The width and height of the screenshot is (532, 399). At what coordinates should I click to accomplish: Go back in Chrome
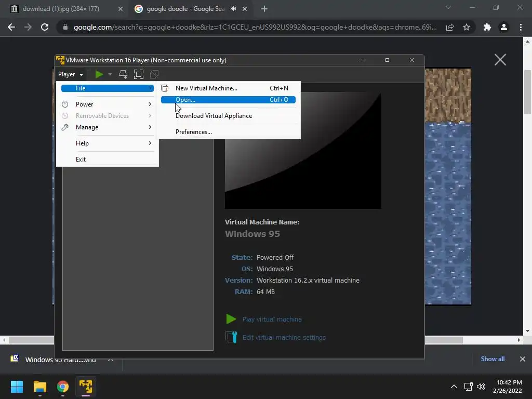pos(11,27)
